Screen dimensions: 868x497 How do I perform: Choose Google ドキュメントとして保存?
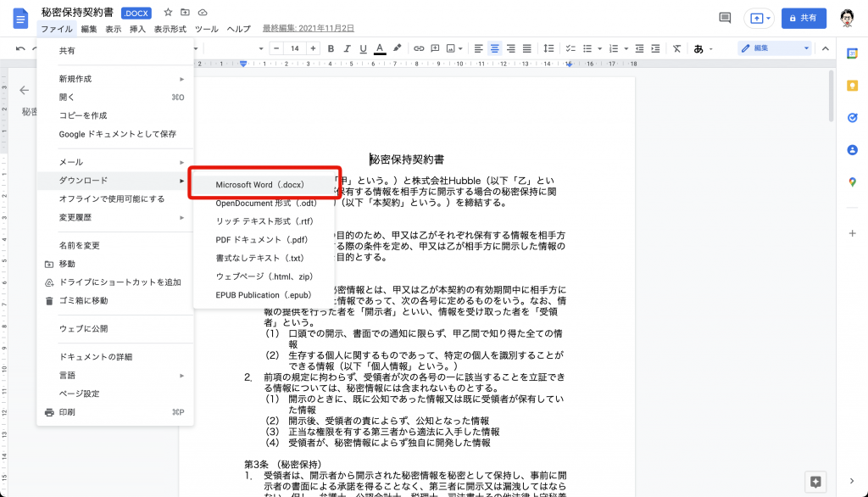tap(115, 134)
